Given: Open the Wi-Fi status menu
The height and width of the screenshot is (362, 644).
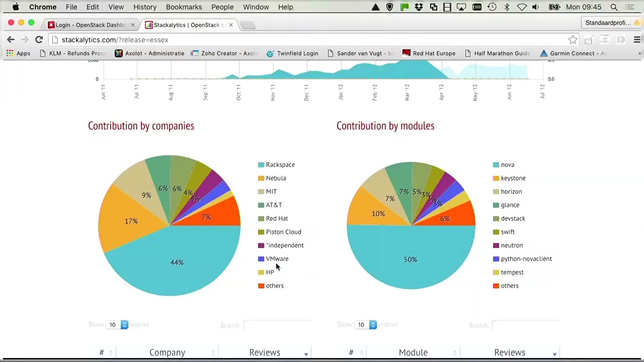Looking at the screenshot, I should click(x=522, y=7).
